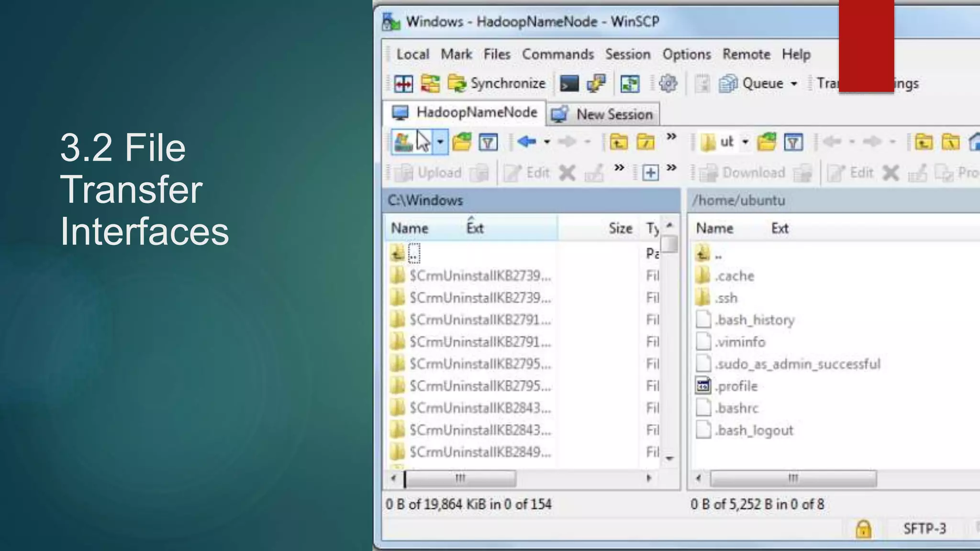Open the Remote menu
This screenshot has width=980, height=551.
746,54
